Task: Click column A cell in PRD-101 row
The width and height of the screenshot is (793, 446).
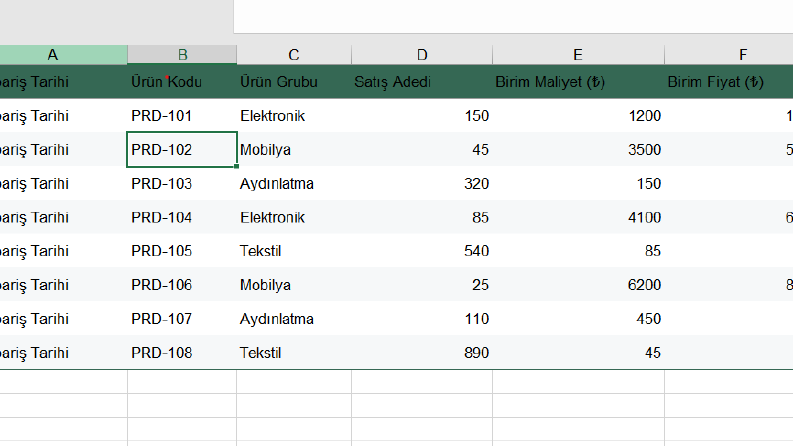Action: (63, 116)
